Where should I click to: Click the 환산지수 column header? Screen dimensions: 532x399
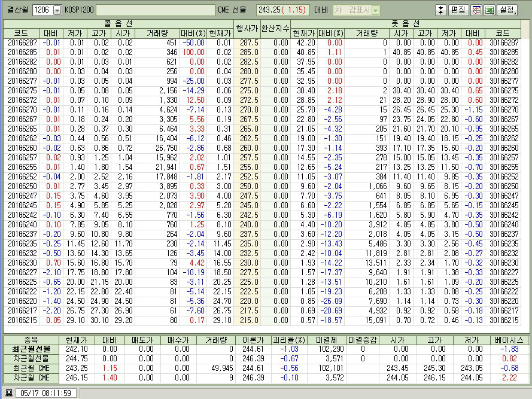pyautogui.click(x=275, y=28)
